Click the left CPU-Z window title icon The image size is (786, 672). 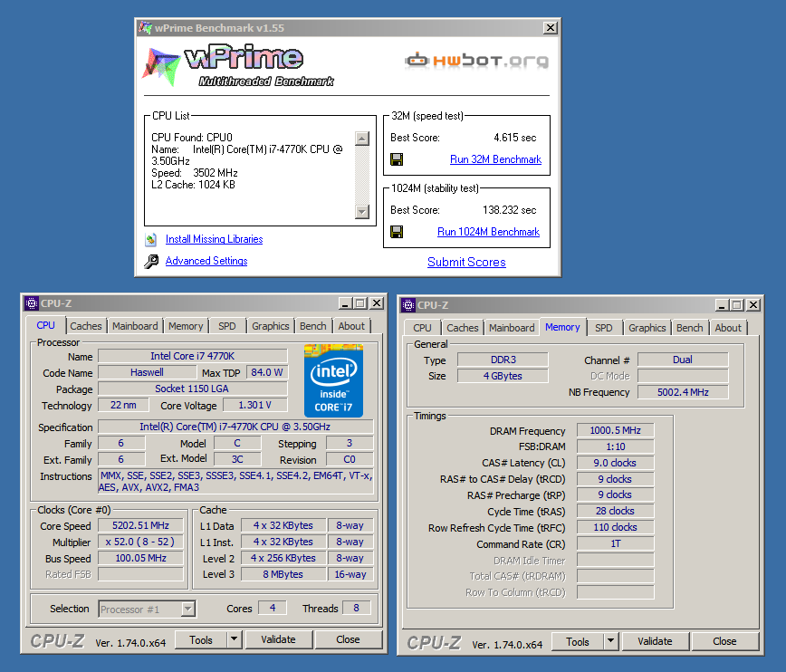pyautogui.click(x=32, y=303)
